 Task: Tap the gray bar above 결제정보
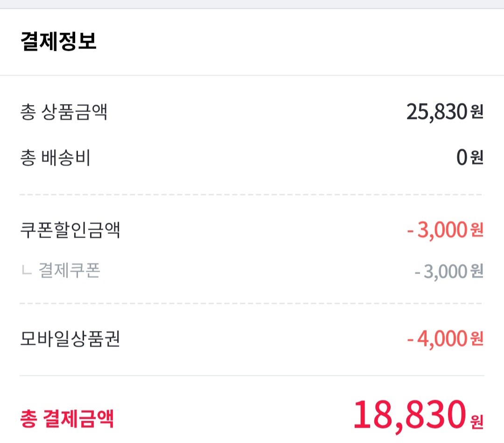(252, 4)
